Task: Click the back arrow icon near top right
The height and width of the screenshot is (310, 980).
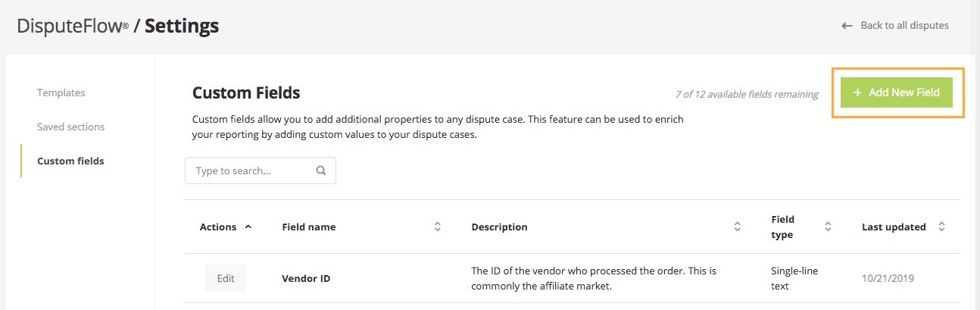Action: coord(847,26)
